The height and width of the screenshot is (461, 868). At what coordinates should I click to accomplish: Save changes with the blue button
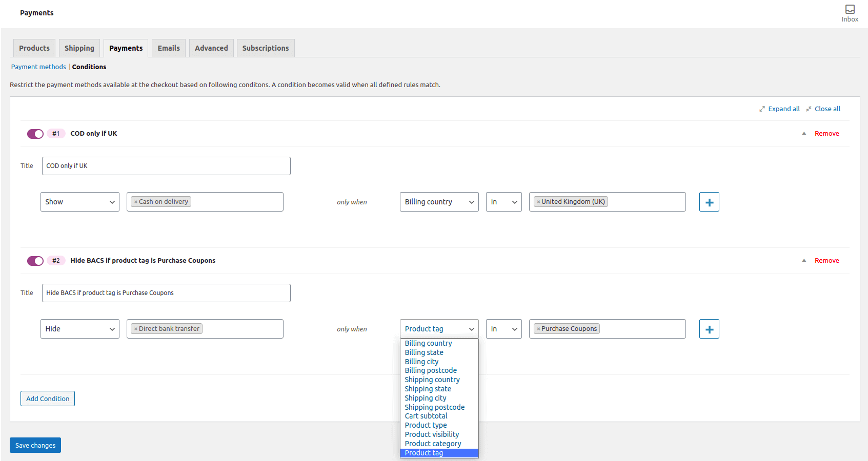click(x=35, y=445)
